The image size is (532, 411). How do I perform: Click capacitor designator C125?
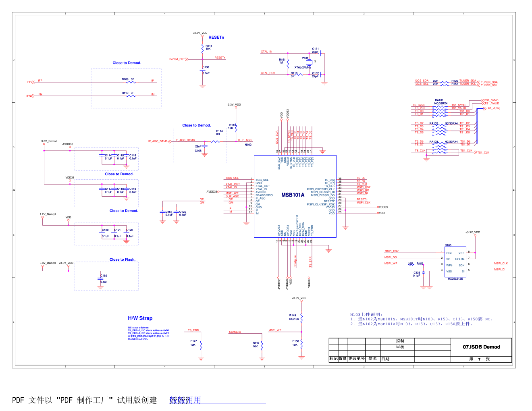click(x=183, y=212)
